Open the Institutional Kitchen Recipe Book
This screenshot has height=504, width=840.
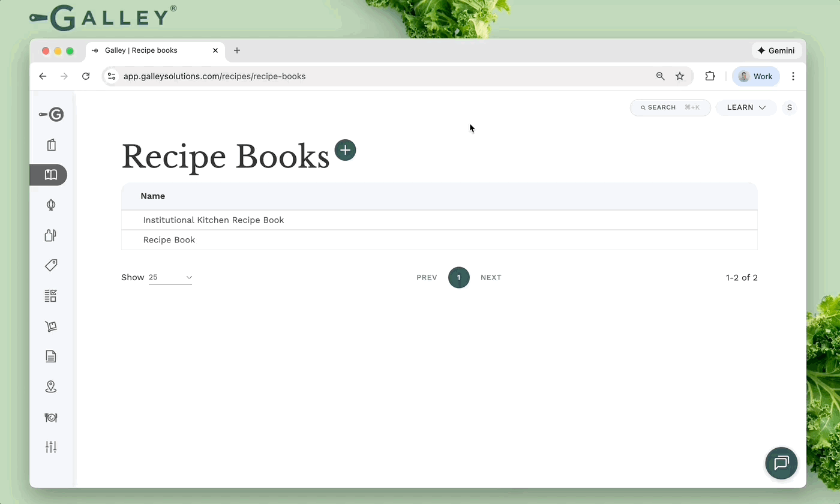(213, 220)
